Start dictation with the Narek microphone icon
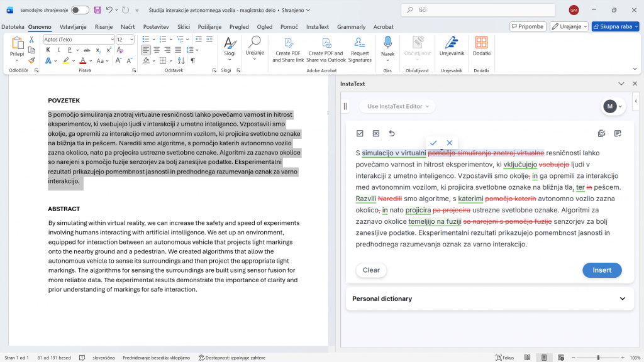 (x=387, y=45)
